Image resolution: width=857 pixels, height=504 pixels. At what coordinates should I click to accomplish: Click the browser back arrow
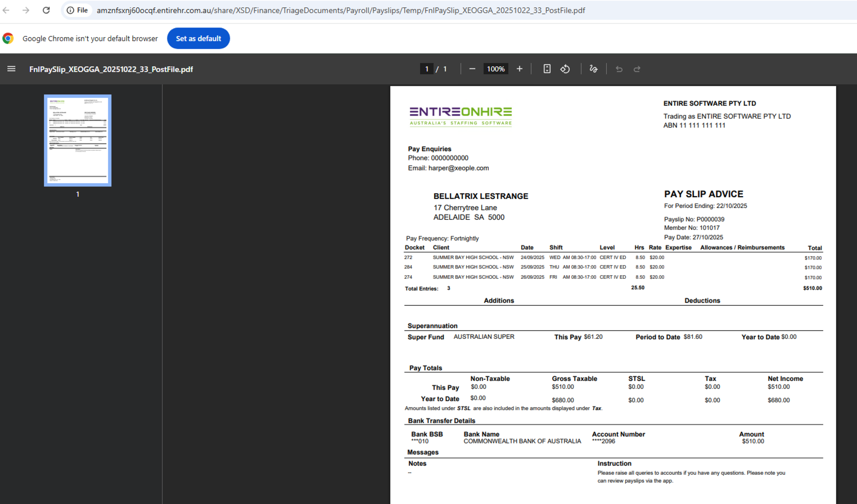[x=6, y=10]
